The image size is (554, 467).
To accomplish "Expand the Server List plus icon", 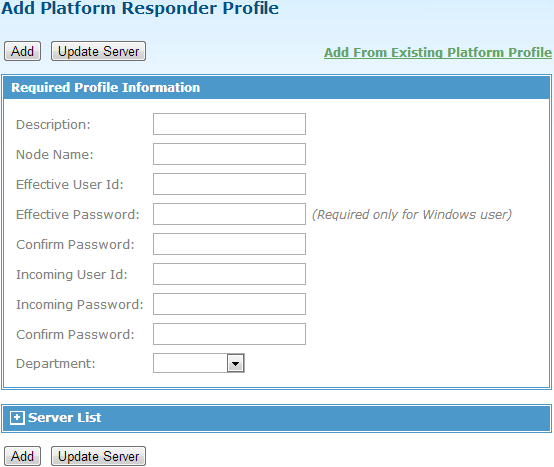I will (17, 418).
